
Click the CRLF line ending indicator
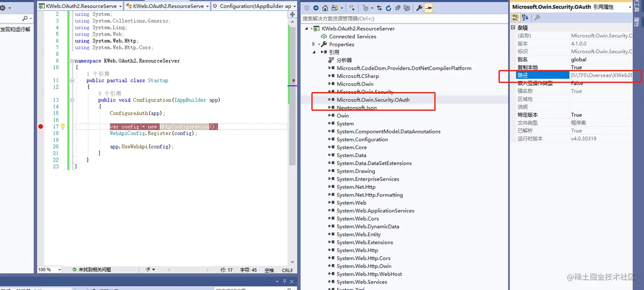pyautogui.click(x=287, y=270)
